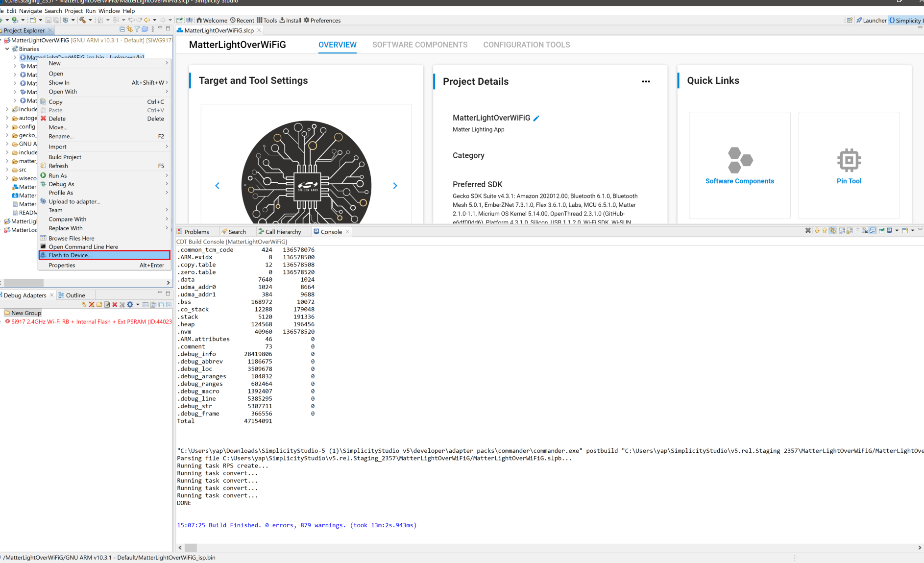Open Preferences from the toolbar

322,21
